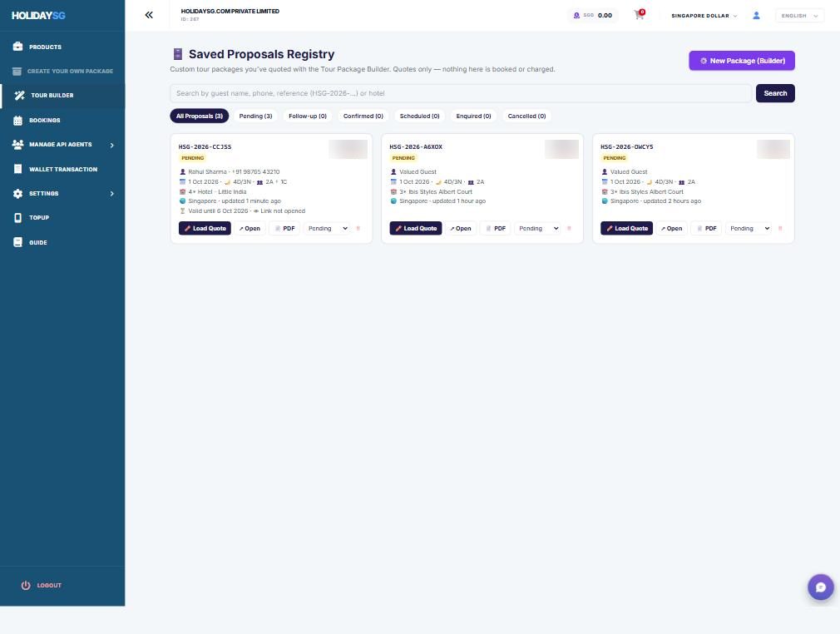840x634 pixels.
Task: Click New Package (Builder) button
Action: [741, 61]
